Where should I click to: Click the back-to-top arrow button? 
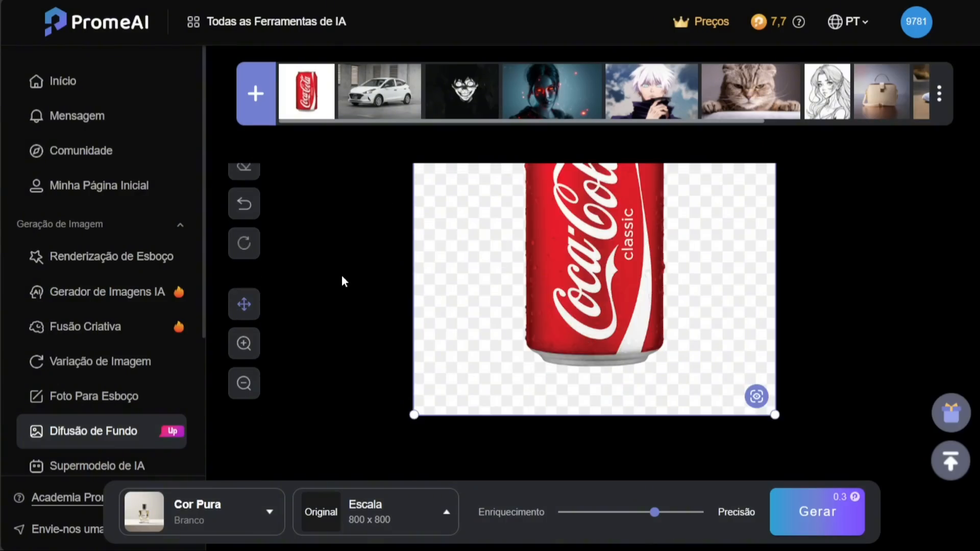pyautogui.click(x=950, y=461)
